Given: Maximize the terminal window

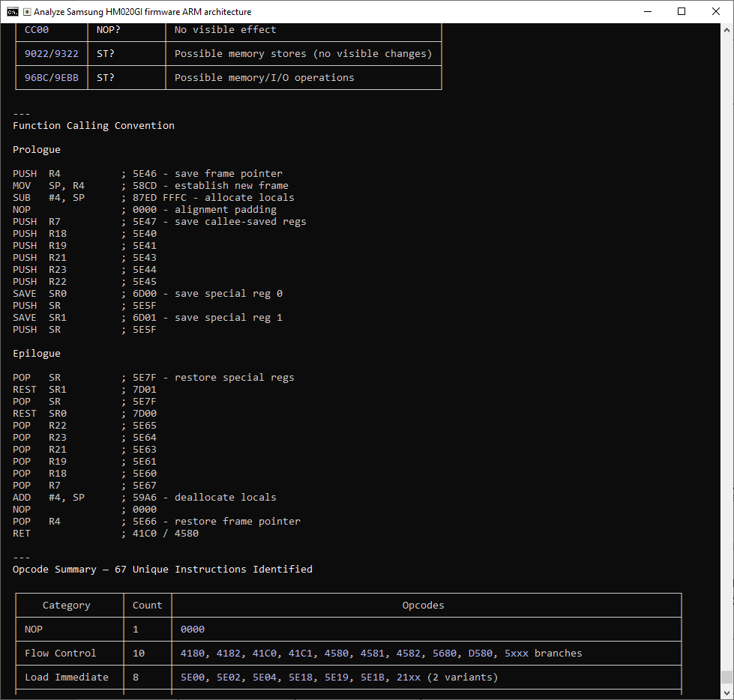Looking at the screenshot, I should point(682,12).
